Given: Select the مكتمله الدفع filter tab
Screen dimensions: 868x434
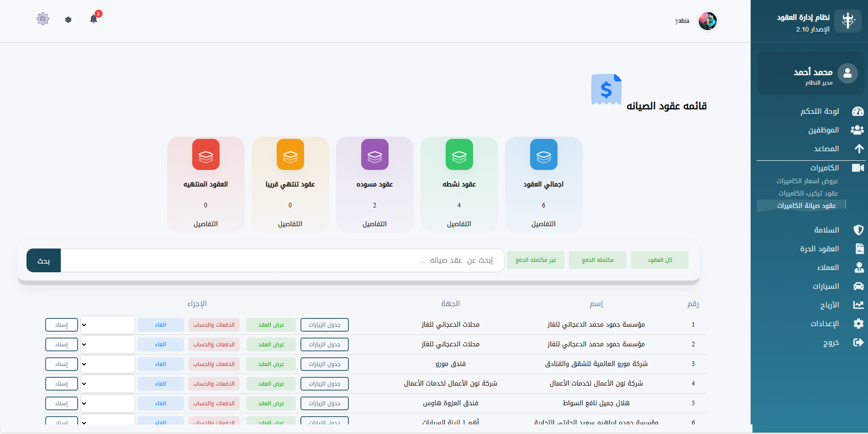Looking at the screenshot, I should coord(597,259).
